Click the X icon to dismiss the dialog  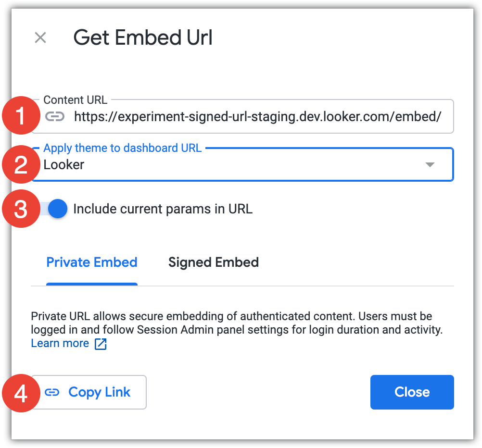(x=40, y=37)
